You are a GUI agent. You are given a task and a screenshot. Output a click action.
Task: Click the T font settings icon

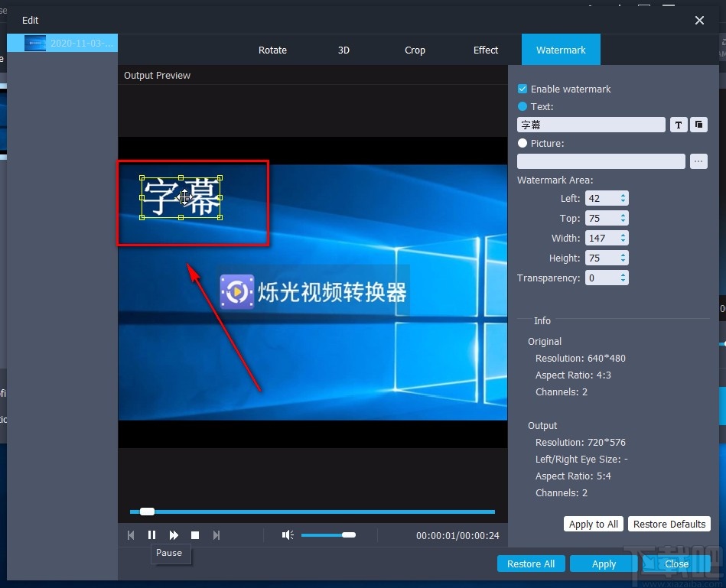(679, 125)
